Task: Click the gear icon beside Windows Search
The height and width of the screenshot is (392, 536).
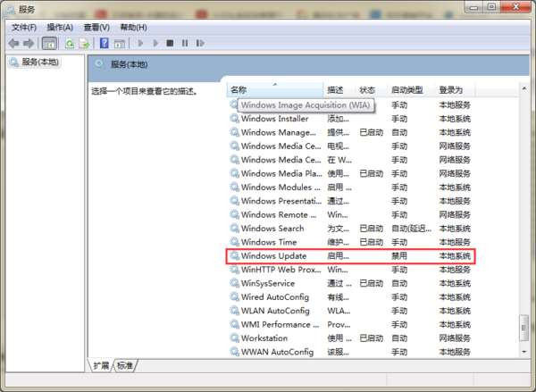Action: (234, 229)
